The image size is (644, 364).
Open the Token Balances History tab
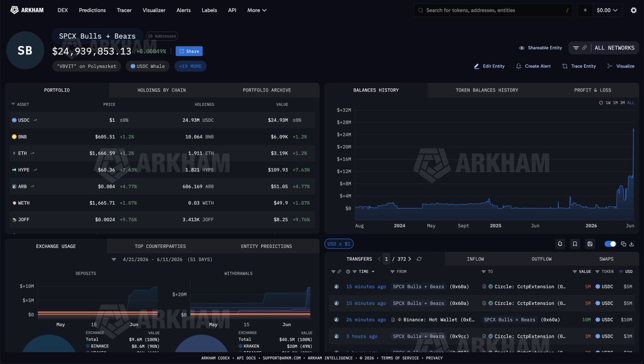487,90
